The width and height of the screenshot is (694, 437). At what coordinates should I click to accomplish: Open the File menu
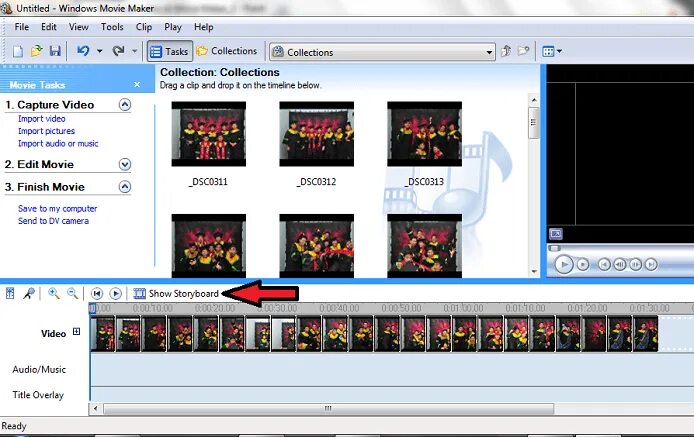pyautogui.click(x=22, y=27)
